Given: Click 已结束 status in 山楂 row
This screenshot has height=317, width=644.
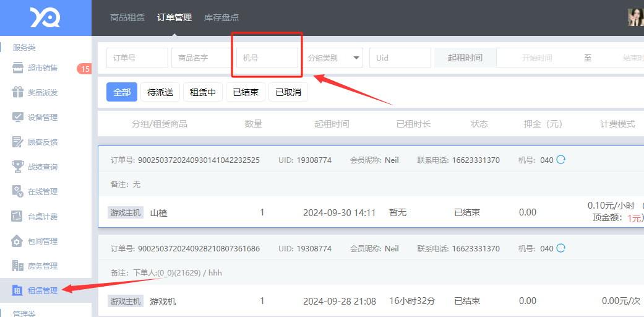Looking at the screenshot, I should pyautogui.click(x=467, y=212).
